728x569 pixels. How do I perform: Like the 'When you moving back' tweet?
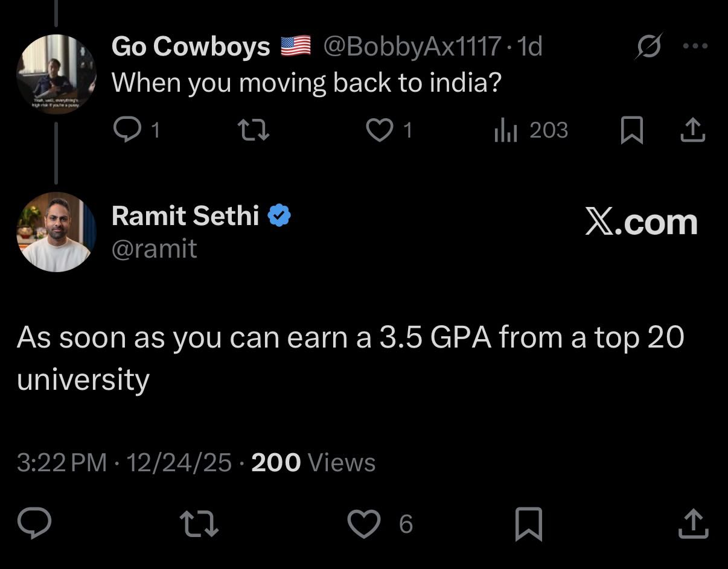(x=380, y=130)
